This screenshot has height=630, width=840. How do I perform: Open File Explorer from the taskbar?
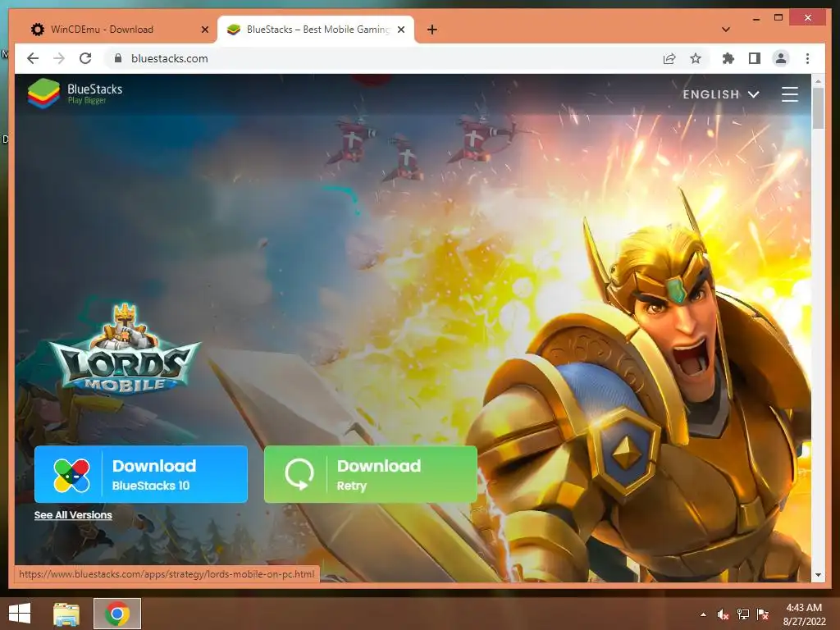66,614
